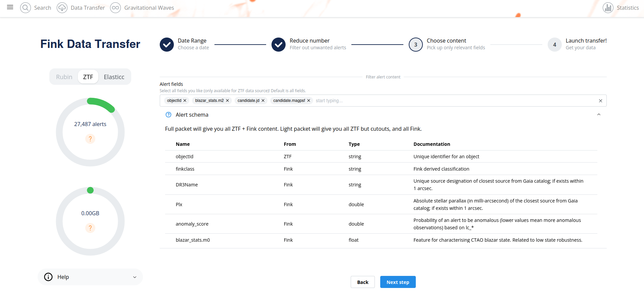Click the objectId row in schema table
The height and width of the screenshot is (293, 644).
(x=381, y=157)
